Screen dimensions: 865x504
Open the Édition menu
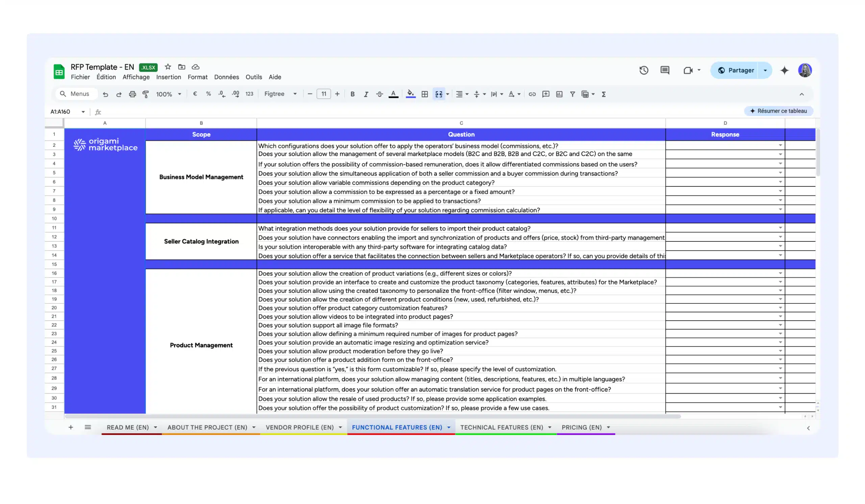(x=106, y=77)
